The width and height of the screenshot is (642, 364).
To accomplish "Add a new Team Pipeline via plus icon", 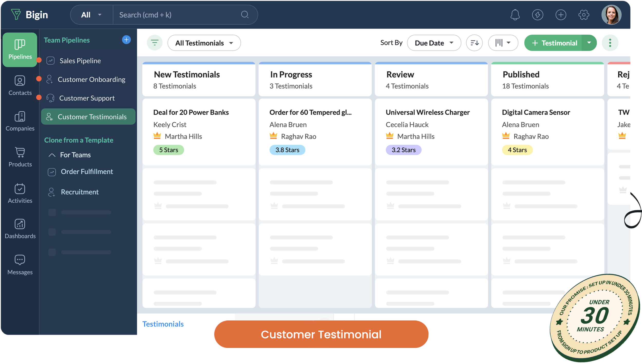I will click(x=126, y=40).
